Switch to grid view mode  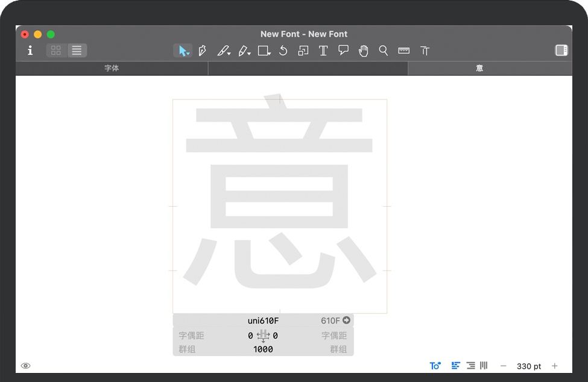(x=56, y=51)
